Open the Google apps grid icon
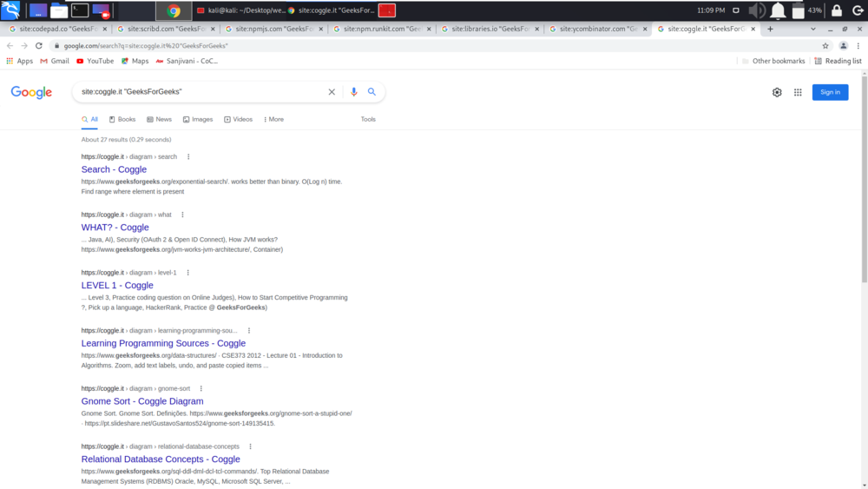Screen dimensions: 868x489 [x=798, y=92]
